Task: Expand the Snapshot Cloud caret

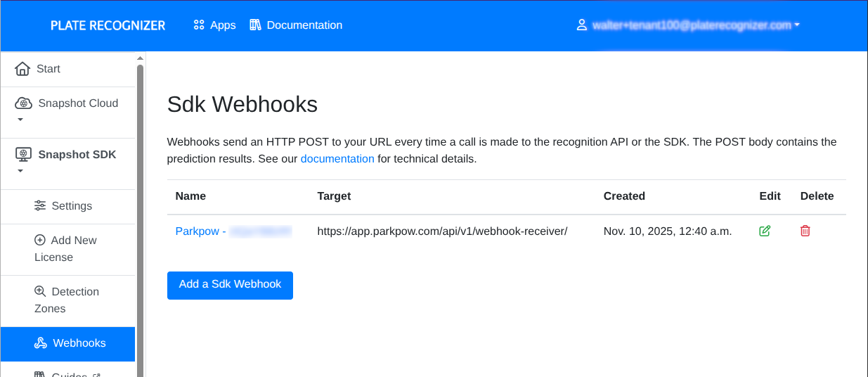Action: click(x=20, y=120)
